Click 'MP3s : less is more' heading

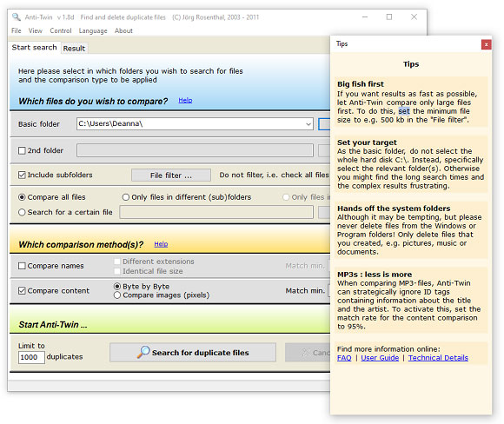coord(375,275)
